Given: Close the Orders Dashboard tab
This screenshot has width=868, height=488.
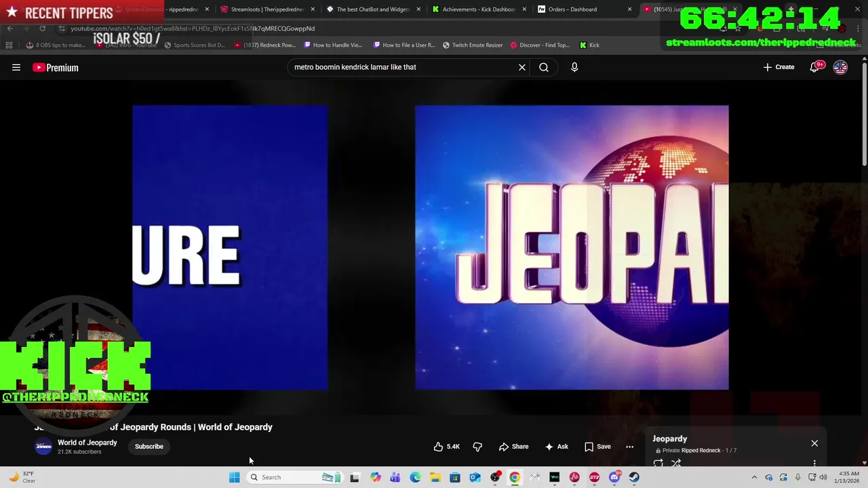Looking at the screenshot, I should 630,9.
